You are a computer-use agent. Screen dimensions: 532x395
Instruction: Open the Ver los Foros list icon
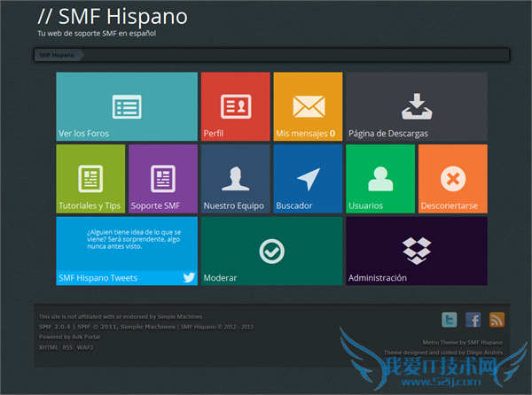click(x=127, y=106)
